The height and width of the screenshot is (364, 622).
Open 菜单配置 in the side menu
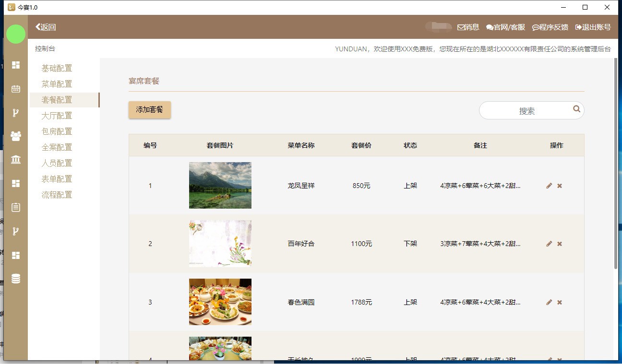[57, 84]
